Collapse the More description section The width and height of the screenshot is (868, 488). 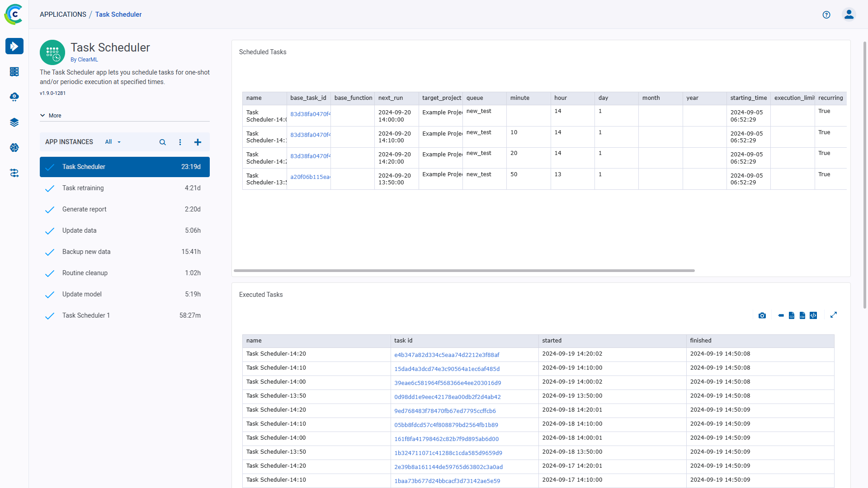(51, 115)
